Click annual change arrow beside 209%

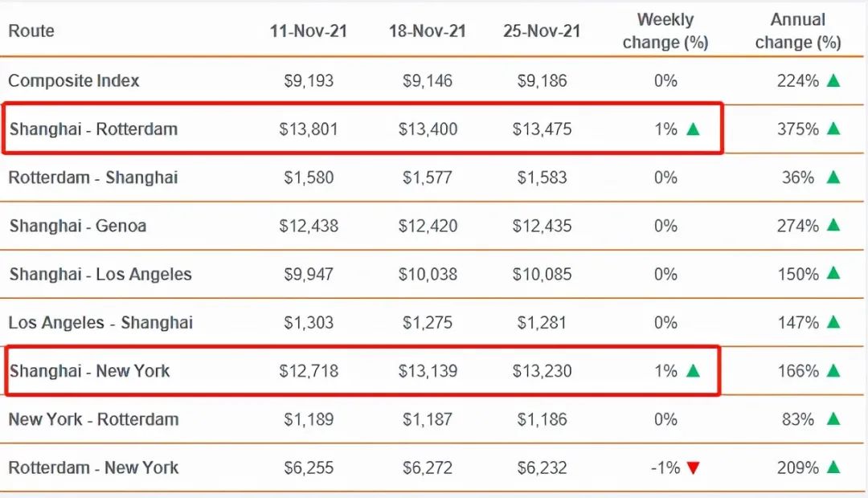point(833,467)
